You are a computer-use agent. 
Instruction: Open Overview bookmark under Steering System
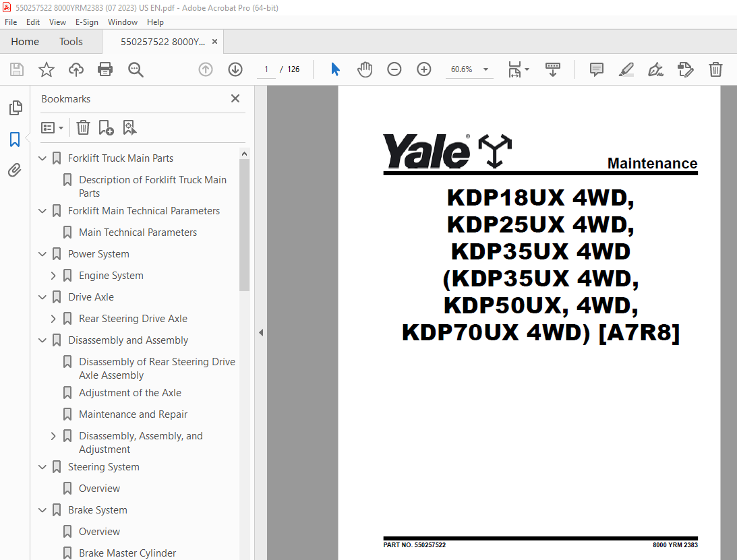tap(99, 489)
